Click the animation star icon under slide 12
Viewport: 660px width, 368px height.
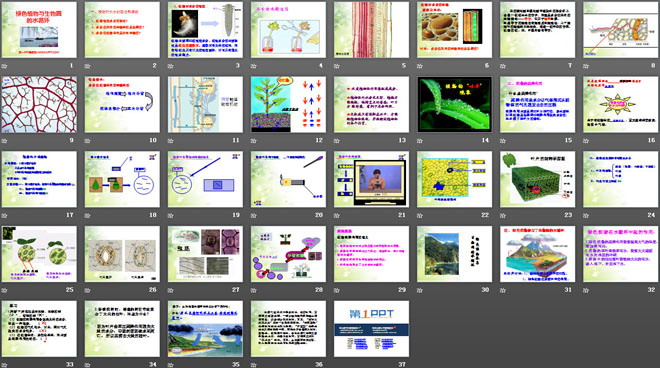254,141
